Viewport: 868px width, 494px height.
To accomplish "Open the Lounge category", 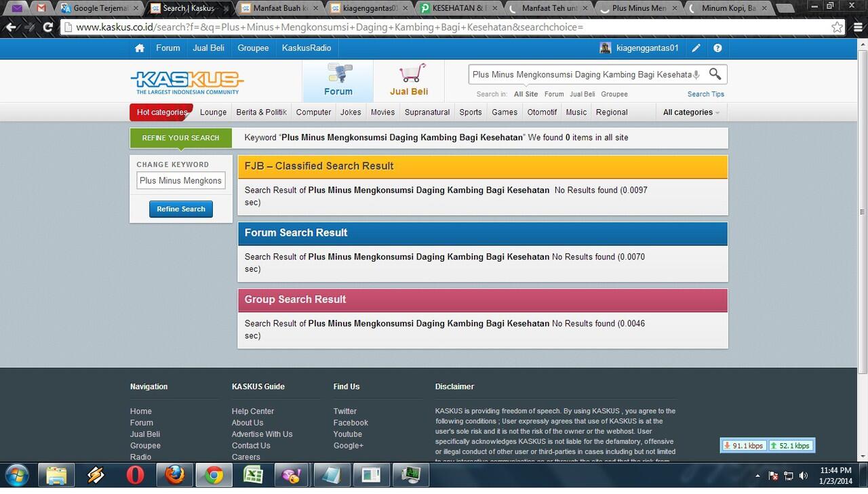I will coord(214,112).
